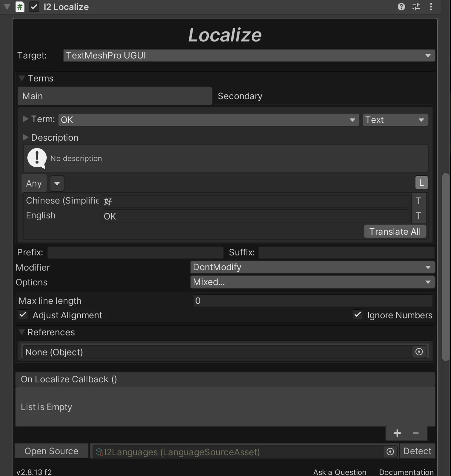Screen dimensions: 451x476
Task: Edit the English translation field
Action: (x=255, y=216)
